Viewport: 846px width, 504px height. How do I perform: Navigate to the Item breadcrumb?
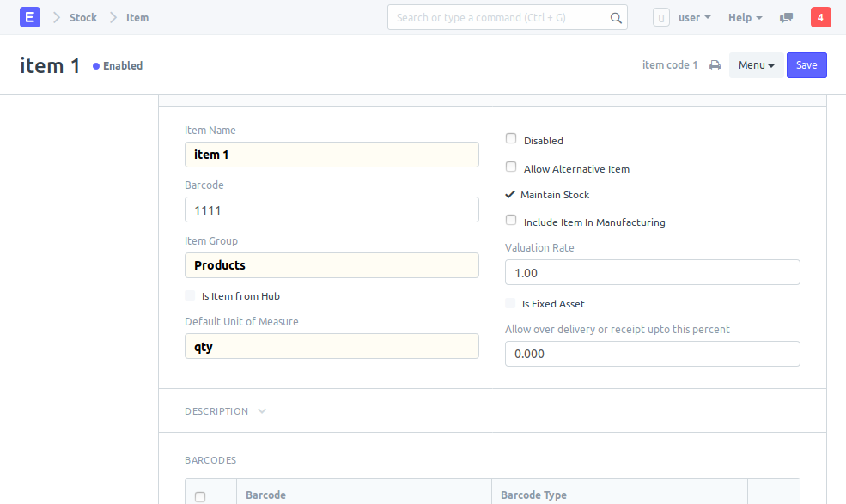(137, 17)
